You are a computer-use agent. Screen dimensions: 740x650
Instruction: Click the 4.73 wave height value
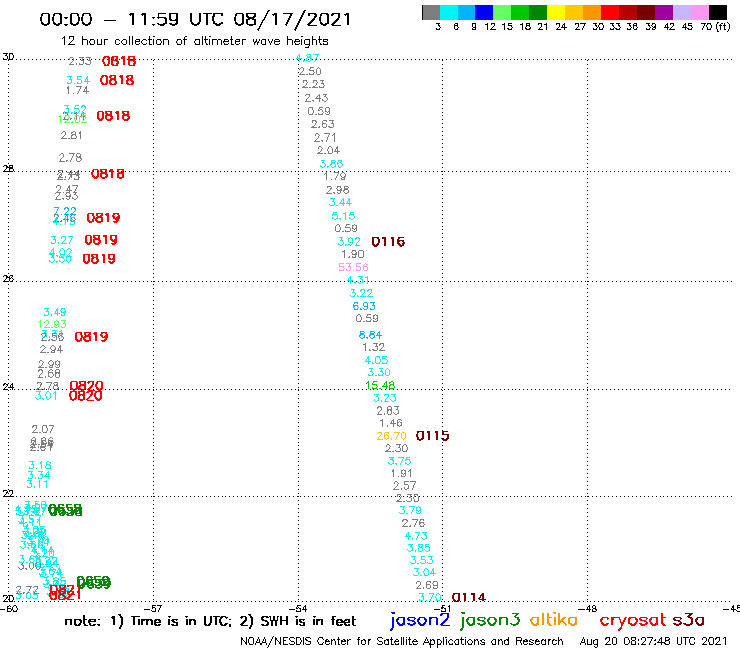(416, 536)
